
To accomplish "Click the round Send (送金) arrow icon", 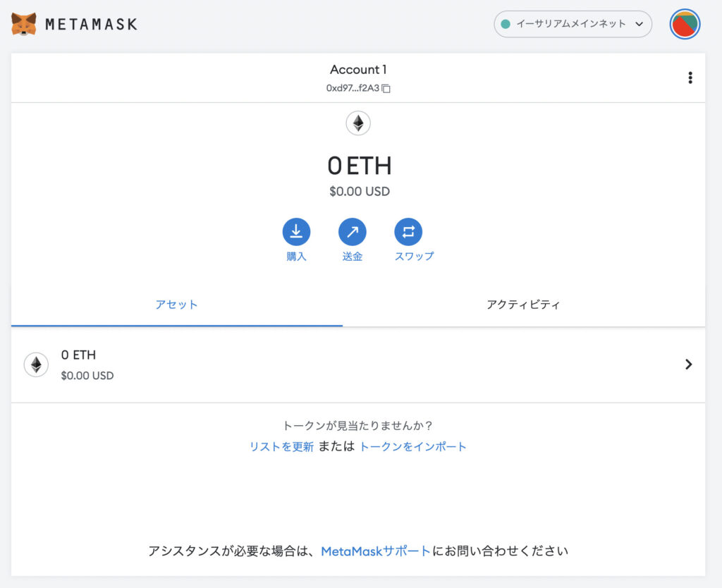I will tap(352, 231).
